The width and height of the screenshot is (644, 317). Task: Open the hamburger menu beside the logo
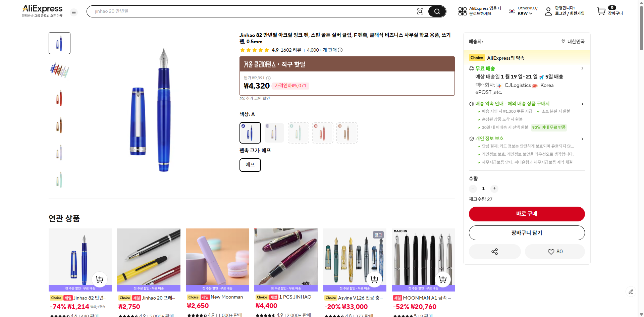tap(74, 12)
